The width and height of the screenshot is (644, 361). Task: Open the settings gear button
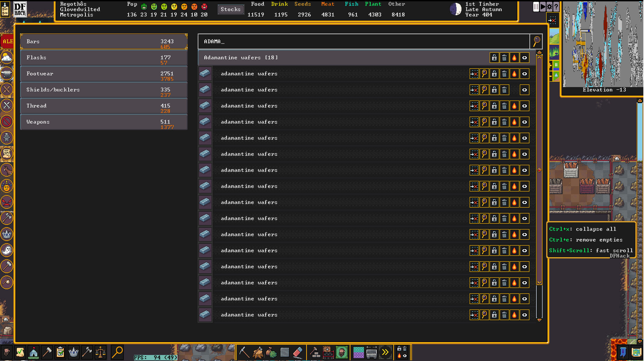click(550, 7)
